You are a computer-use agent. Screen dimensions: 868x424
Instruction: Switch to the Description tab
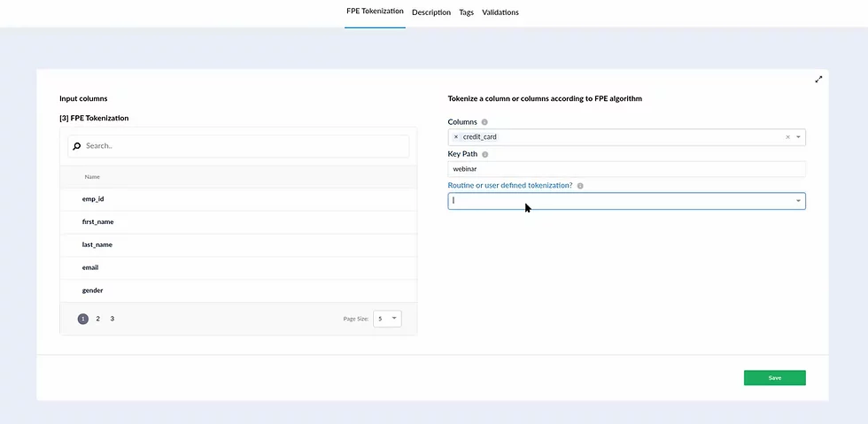[x=431, y=12]
